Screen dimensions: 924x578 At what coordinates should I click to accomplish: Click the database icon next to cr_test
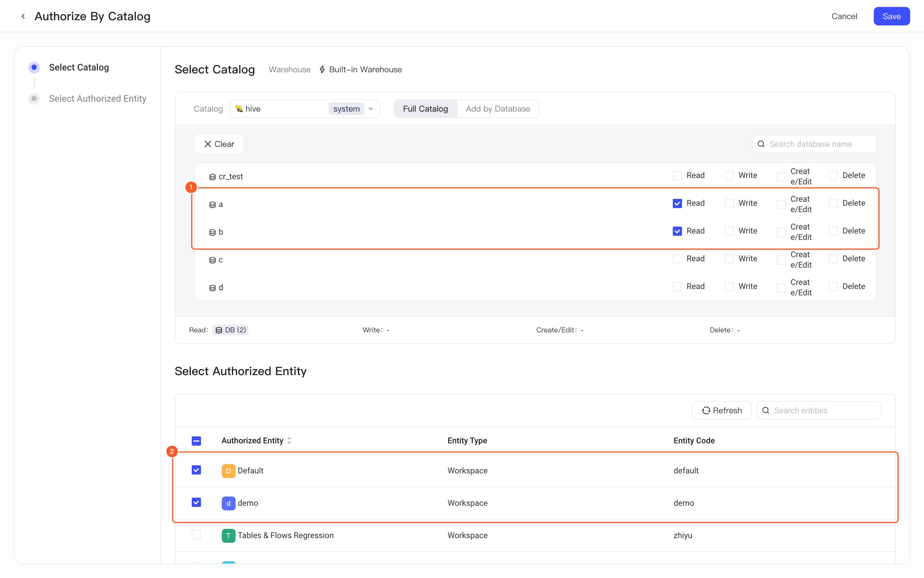212,177
